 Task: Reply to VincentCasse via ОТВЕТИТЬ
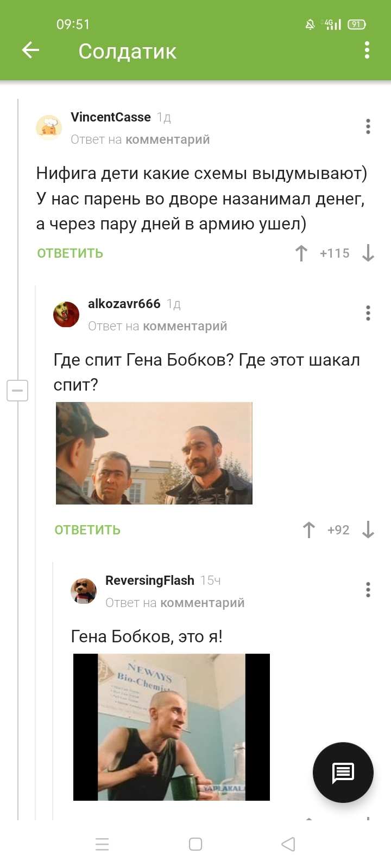coord(70,253)
